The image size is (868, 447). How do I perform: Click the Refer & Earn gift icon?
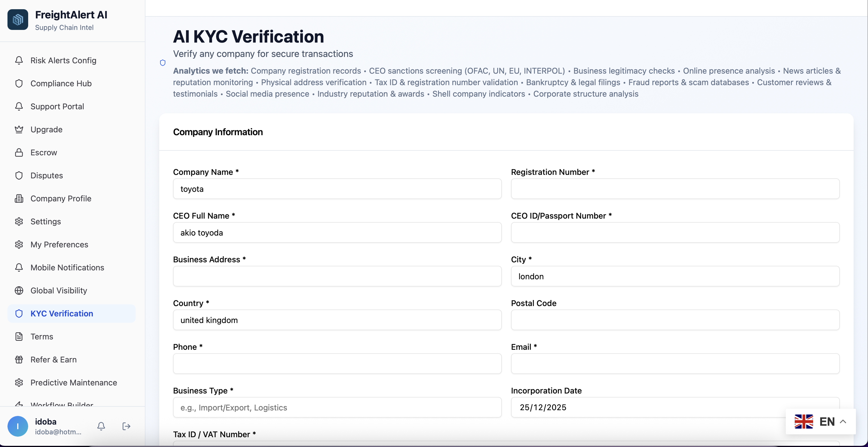pos(19,360)
